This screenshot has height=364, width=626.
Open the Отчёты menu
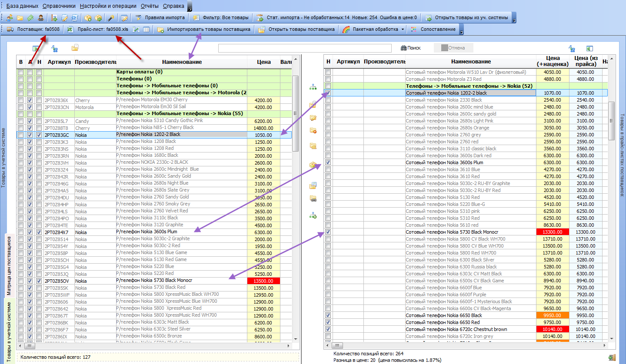pos(150,6)
